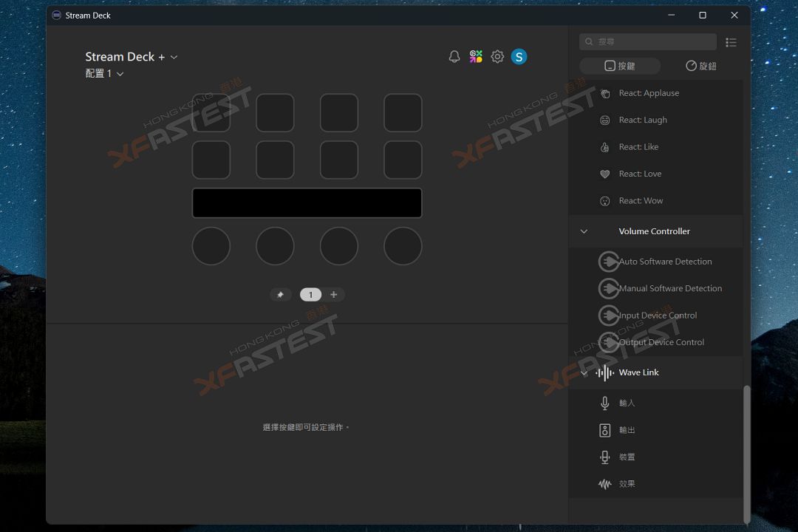The image size is (798, 532).
Task: Close the Stream Deck window
Action: tap(734, 16)
